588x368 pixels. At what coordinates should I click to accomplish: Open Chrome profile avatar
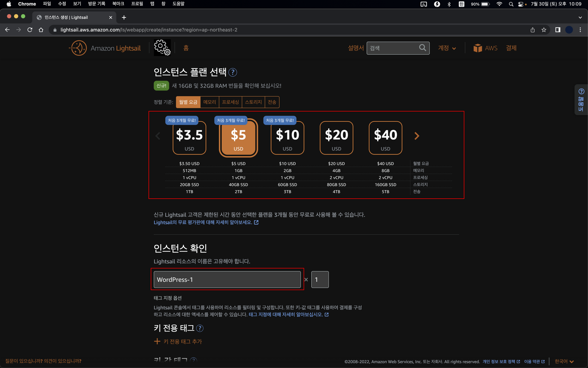click(569, 30)
